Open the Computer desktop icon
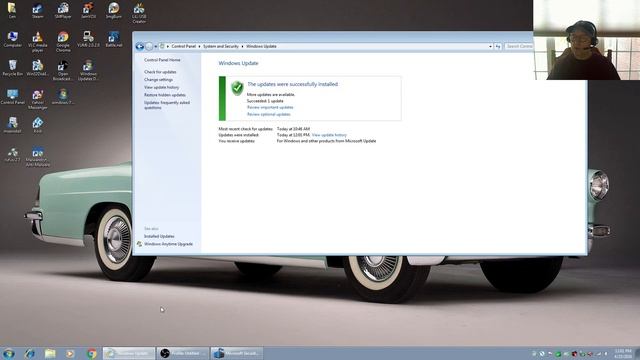Screen dimensions: 640x360 (x=12, y=39)
